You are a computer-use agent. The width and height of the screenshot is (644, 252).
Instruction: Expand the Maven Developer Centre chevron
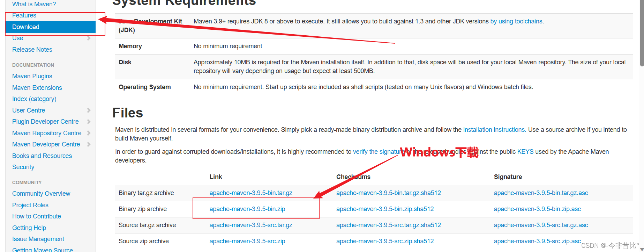[x=89, y=144]
